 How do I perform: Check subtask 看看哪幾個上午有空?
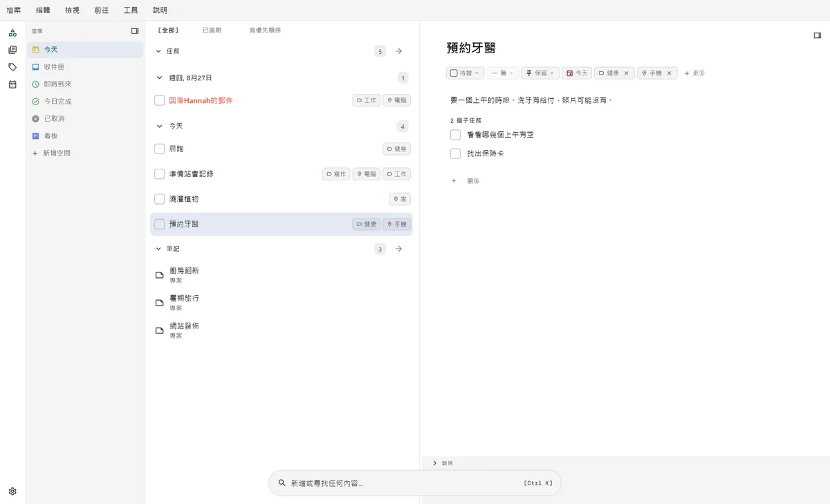455,135
